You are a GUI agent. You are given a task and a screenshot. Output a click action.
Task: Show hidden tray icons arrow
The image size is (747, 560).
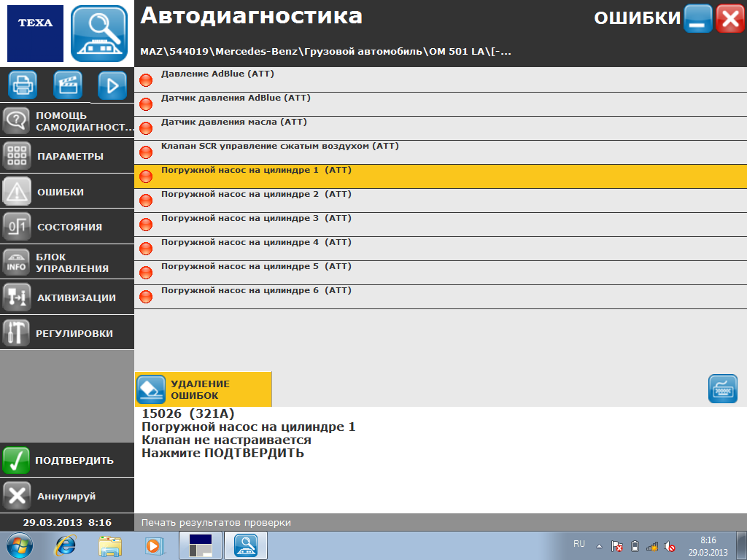click(x=600, y=546)
